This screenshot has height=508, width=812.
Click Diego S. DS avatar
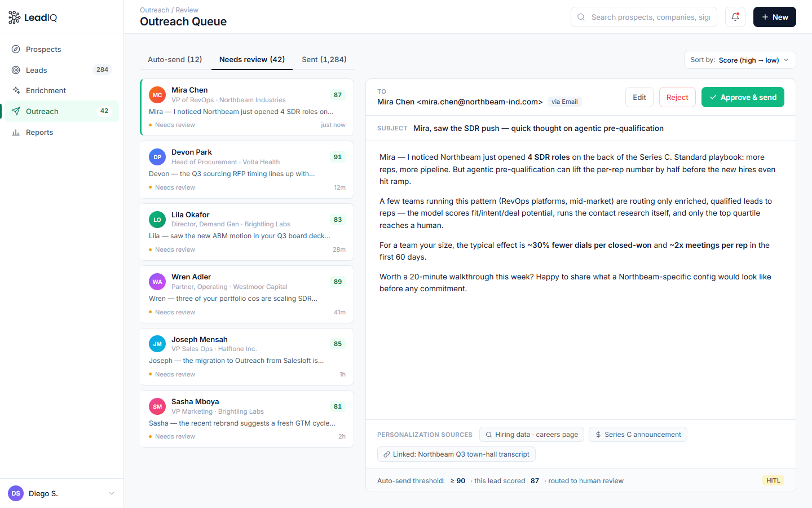click(x=16, y=493)
